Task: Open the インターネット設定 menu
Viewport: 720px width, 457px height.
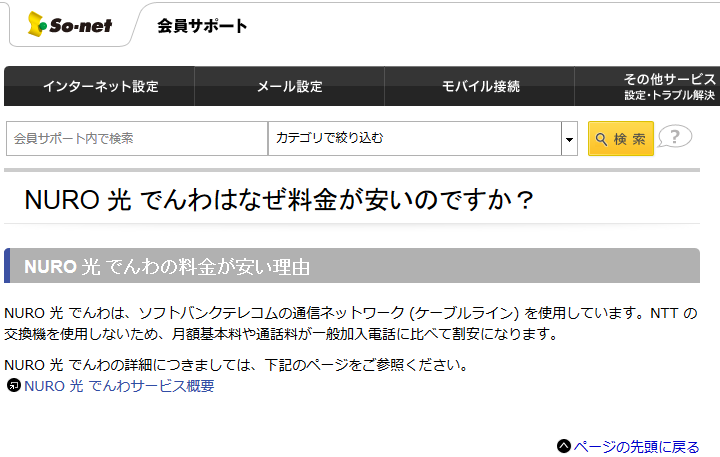Action: [100, 86]
